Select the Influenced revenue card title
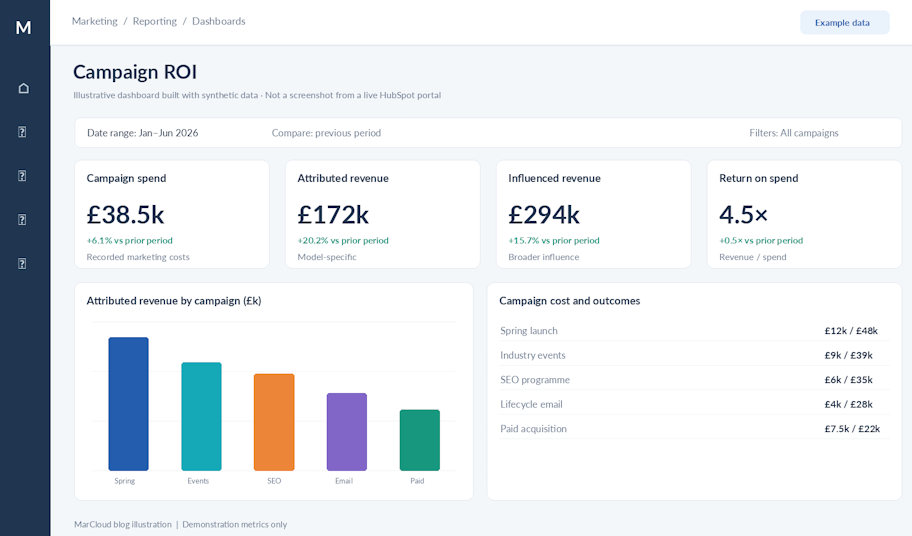912x536 pixels. click(x=554, y=178)
